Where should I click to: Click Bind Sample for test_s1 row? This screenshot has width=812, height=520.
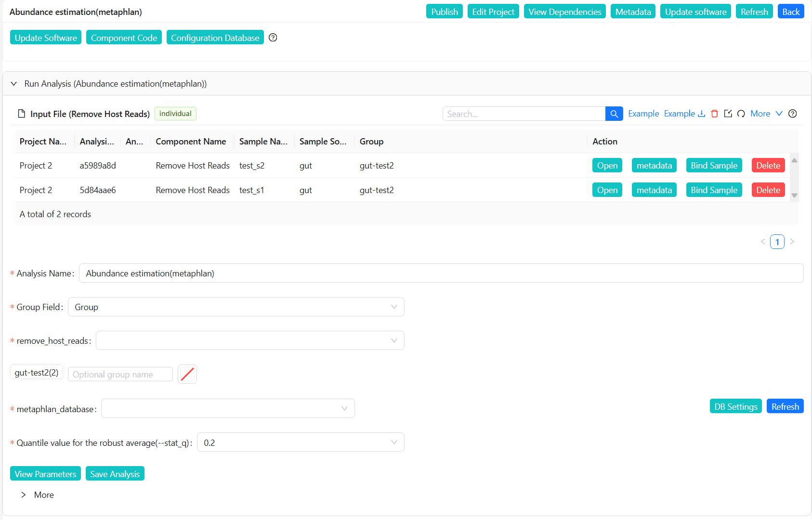714,190
